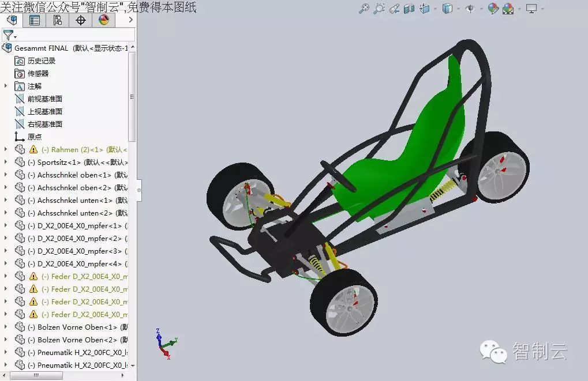The width and height of the screenshot is (588, 381).
Task: Select the 原点 origin item
Action: pos(35,137)
